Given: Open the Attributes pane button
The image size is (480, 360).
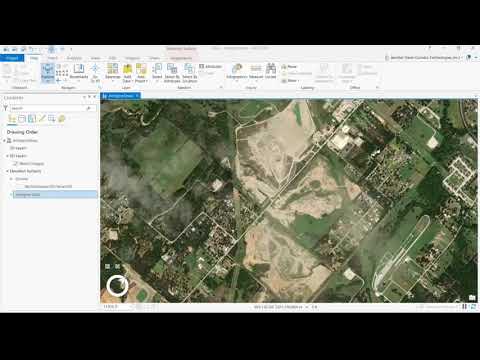Looking at the screenshot, I should tap(210, 66).
